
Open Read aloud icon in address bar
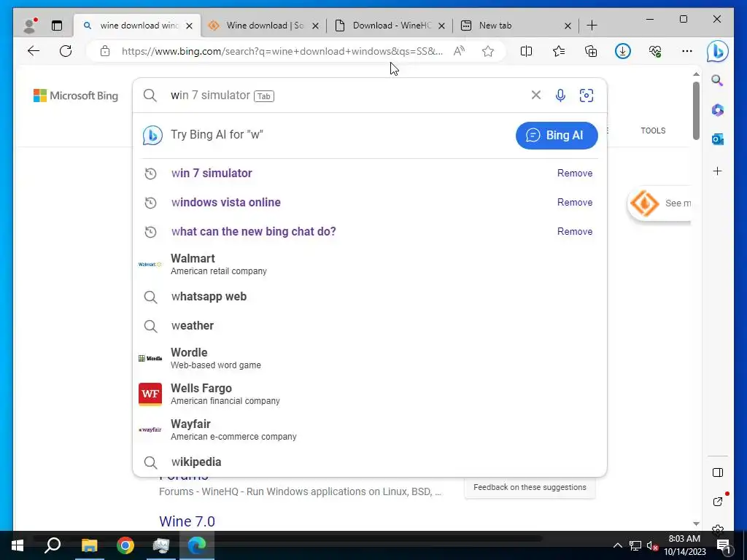(x=459, y=51)
